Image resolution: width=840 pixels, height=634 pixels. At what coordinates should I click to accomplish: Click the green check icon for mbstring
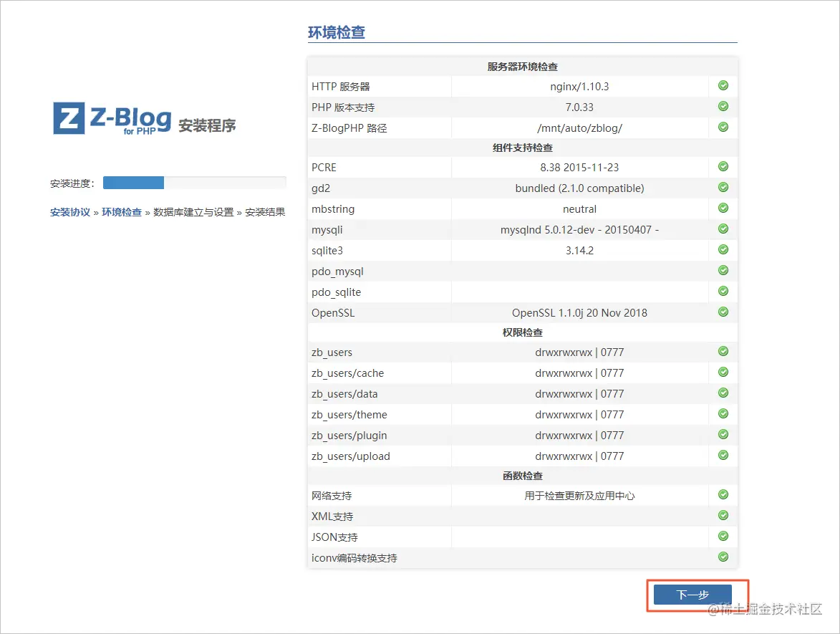tap(723, 208)
